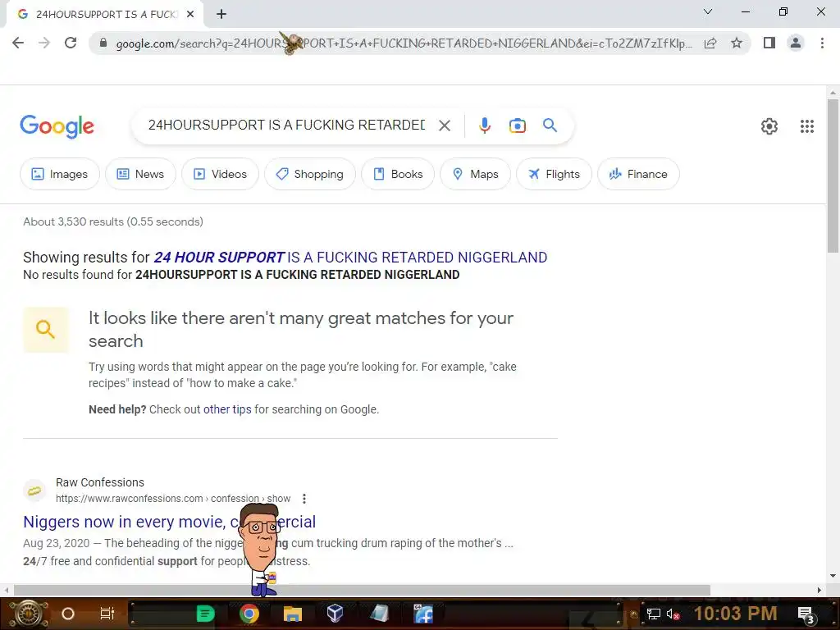Switch to Finance results

point(638,174)
